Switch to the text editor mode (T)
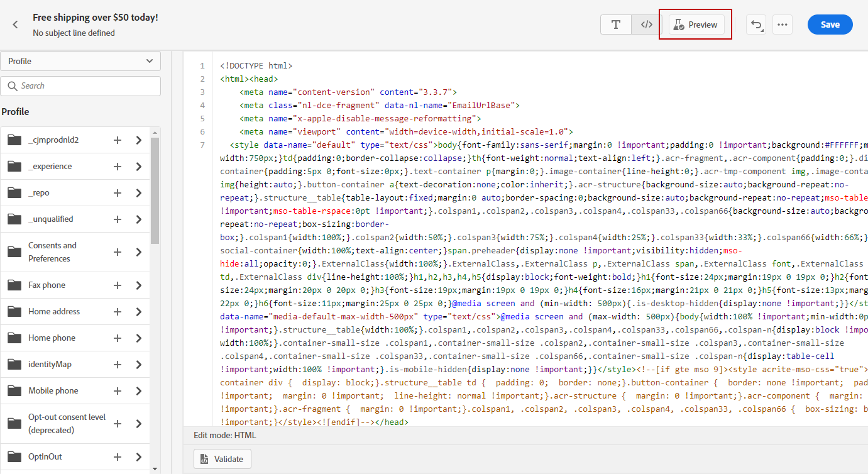 click(616, 25)
